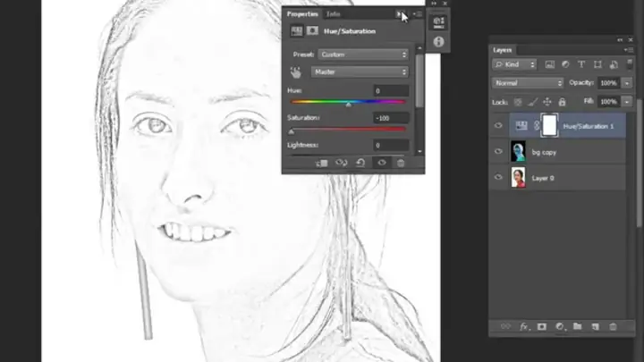The height and width of the screenshot is (362, 644).
Task: Click the Hue value field
Action: click(x=391, y=90)
